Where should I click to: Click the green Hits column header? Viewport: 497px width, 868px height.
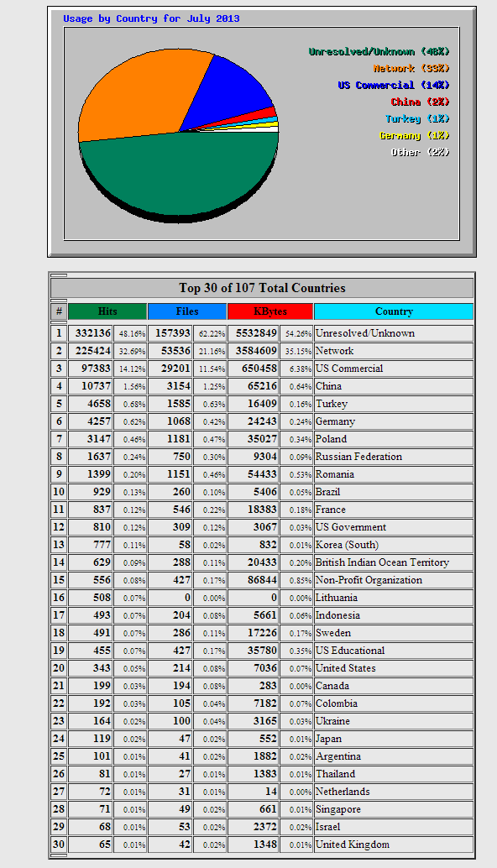(107, 311)
